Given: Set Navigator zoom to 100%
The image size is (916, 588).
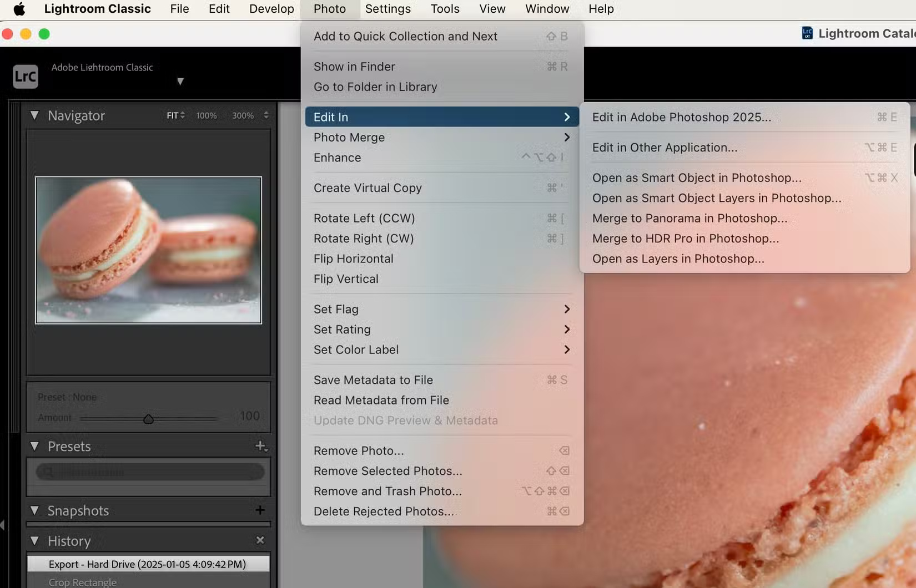Looking at the screenshot, I should 206,115.
